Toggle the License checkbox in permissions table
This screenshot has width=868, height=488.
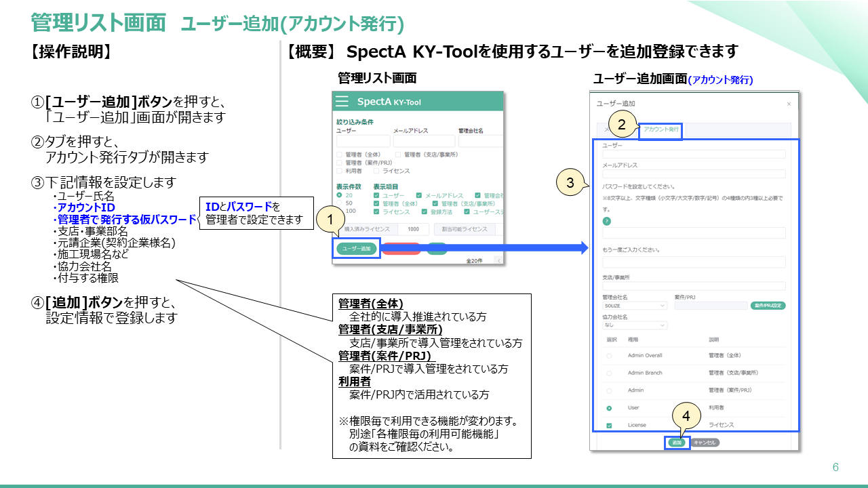[609, 426]
